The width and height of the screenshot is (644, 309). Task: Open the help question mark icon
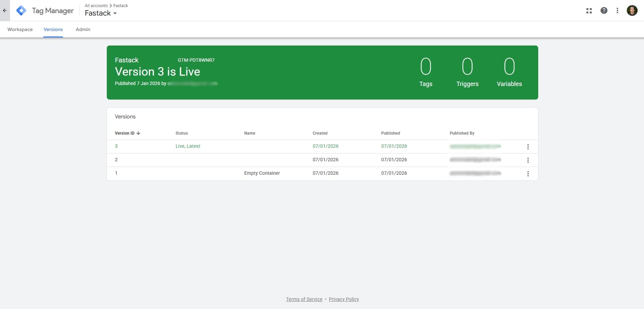tap(604, 10)
